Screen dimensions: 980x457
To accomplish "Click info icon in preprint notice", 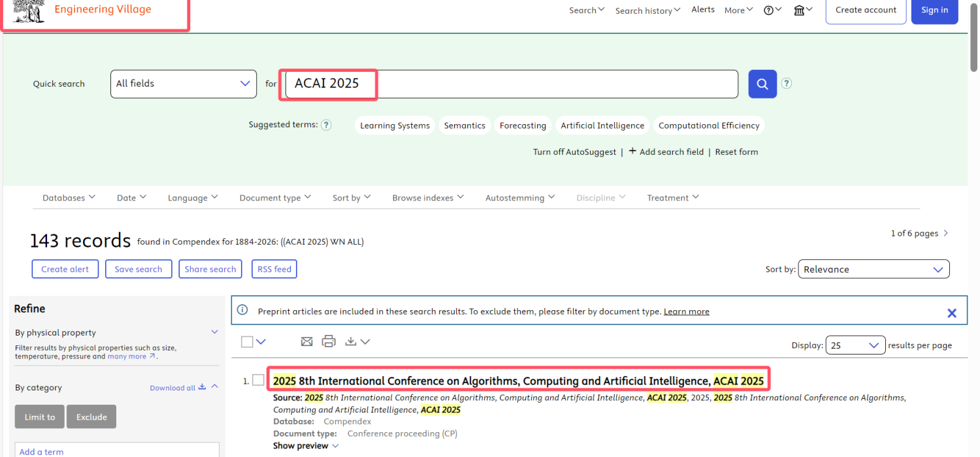I will (242, 310).
